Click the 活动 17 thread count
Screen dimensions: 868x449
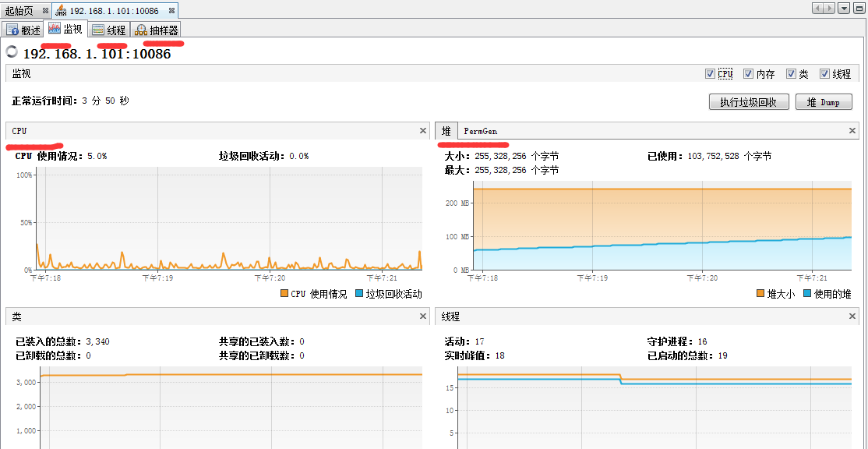click(x=479, y=341)
